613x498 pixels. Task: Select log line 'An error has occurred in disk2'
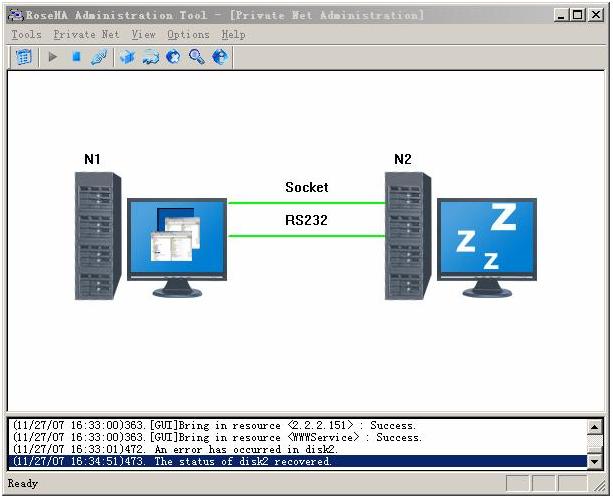point(298,449)
